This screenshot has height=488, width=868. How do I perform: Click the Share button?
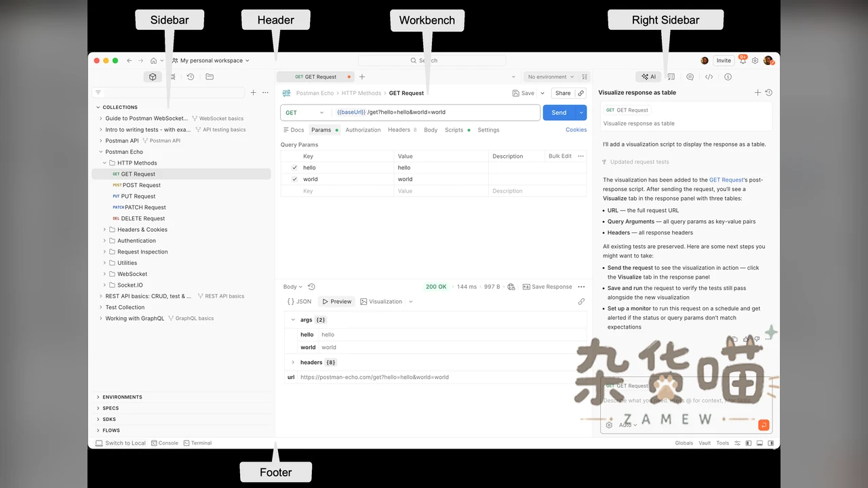563,93
